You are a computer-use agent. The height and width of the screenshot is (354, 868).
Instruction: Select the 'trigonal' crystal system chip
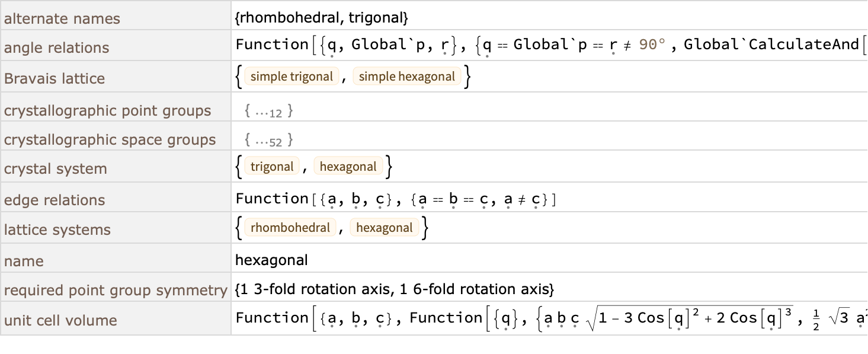pos(272,167)
